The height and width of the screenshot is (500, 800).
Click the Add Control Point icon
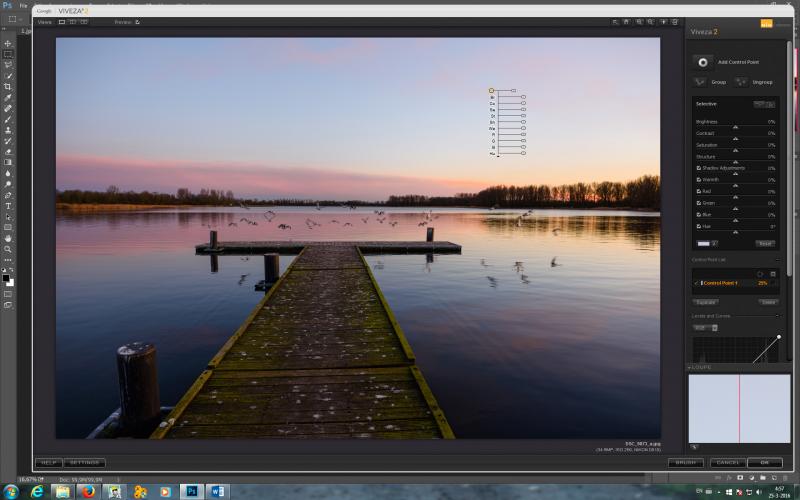(x=703, y=62)
